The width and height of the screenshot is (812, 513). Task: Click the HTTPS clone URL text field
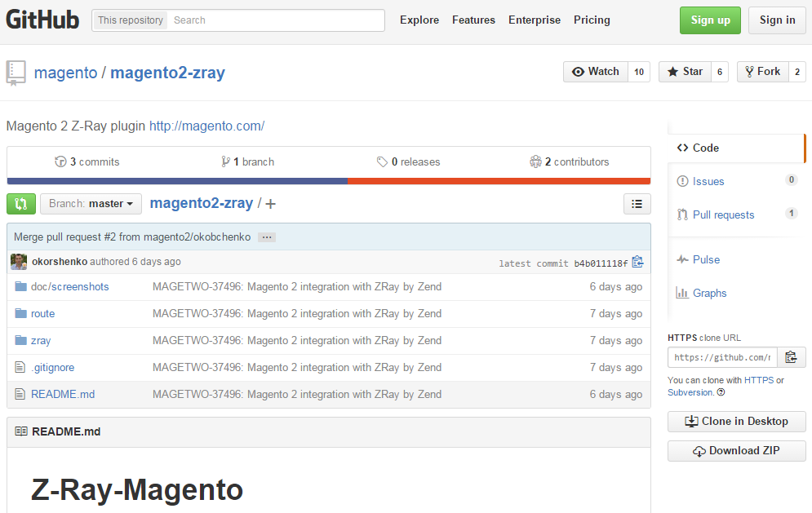(x=723, y=357)
